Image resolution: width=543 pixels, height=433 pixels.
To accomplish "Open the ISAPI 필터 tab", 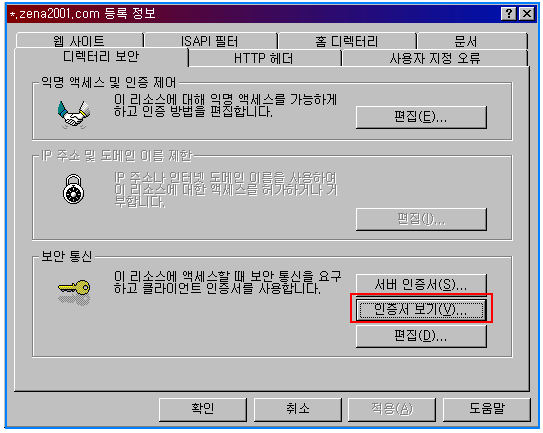I will (211, 41).
